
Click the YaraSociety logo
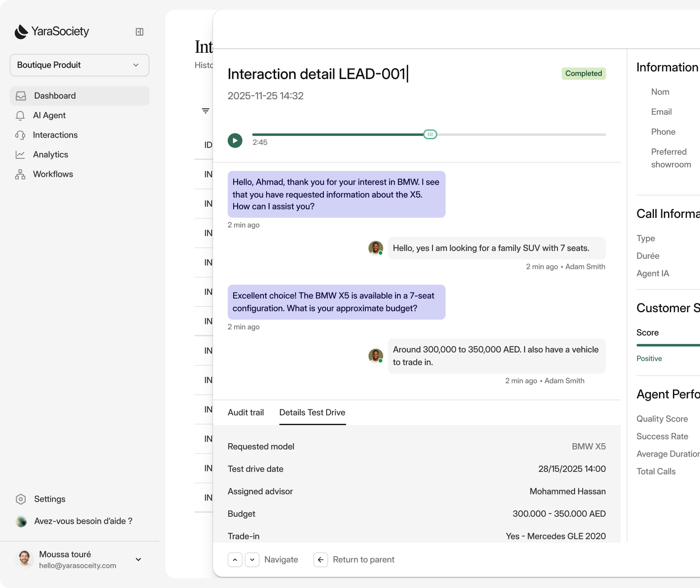tap(51, 32)
